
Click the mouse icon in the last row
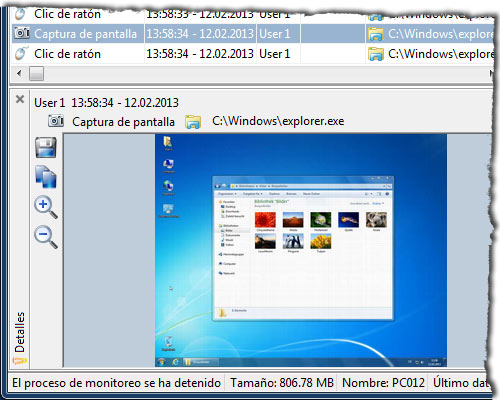point(21,53)
